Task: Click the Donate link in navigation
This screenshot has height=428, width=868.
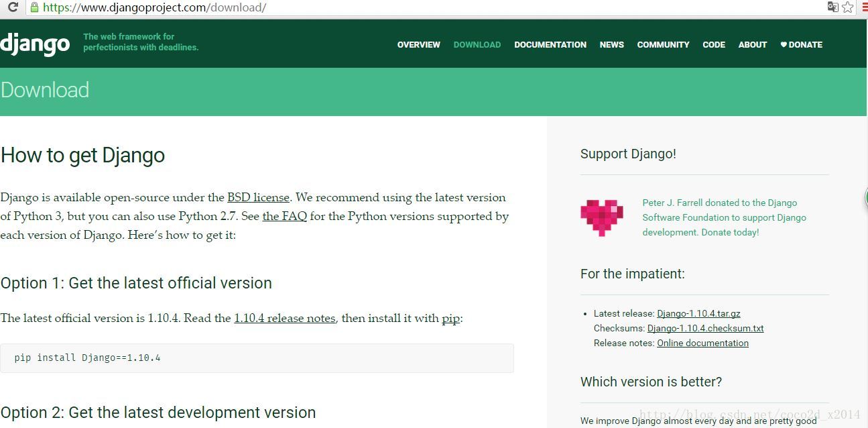Action: pos(802,45)
